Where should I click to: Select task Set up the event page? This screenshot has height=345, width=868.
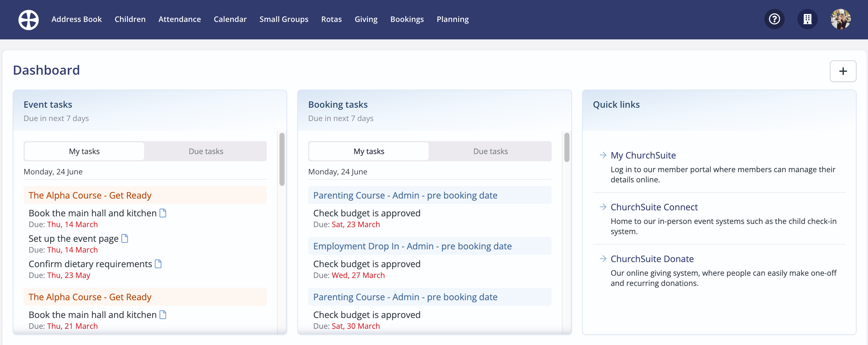coord(73,239)
